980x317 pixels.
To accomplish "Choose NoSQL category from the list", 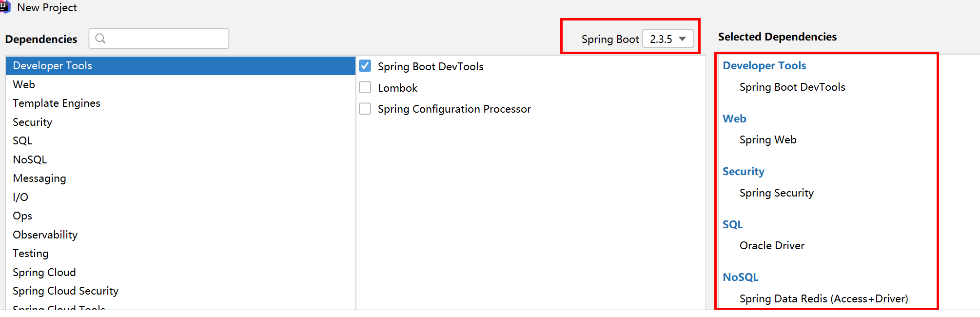I will (30, 159).
